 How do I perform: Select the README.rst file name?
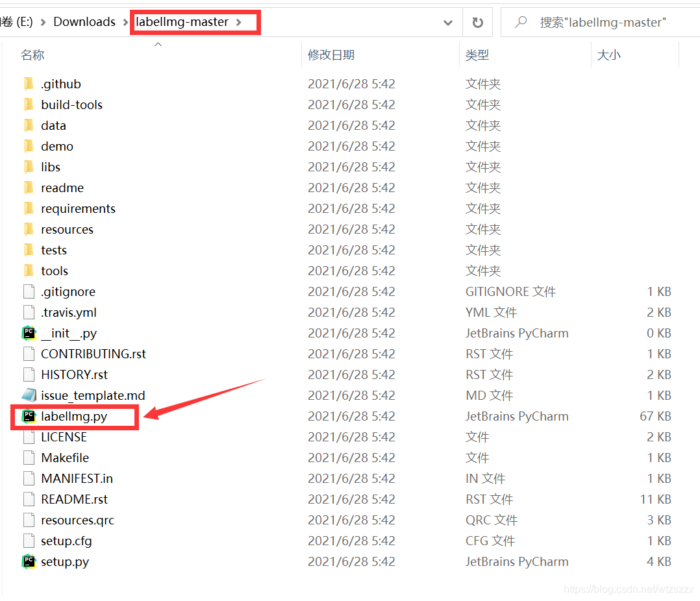click(x=74, y=499)
